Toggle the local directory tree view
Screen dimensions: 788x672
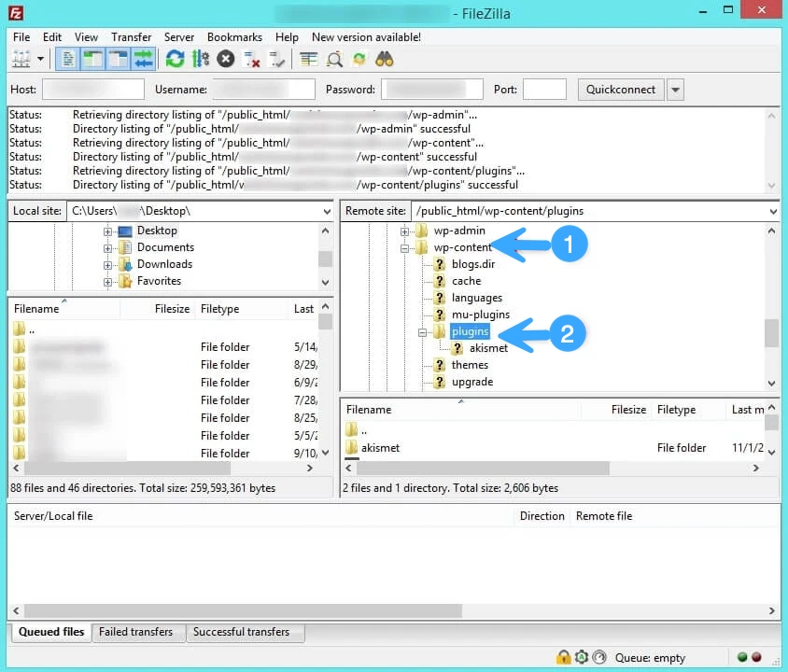pyautogui.click(x=91, y=59)
